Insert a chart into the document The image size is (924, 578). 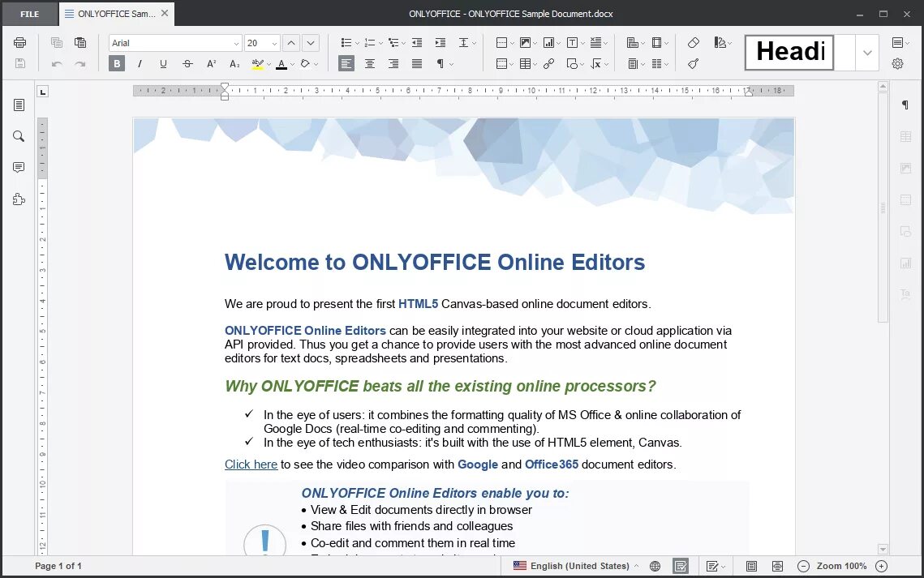tap(549, 42)
